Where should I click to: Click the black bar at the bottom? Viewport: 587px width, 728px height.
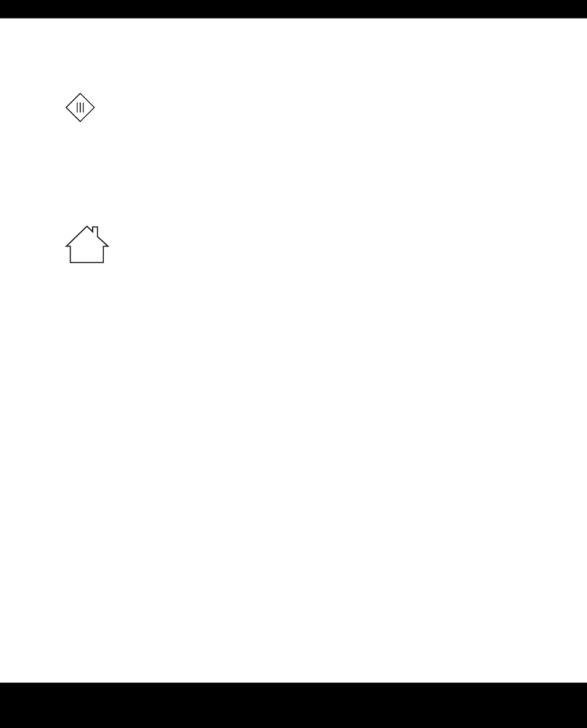click(x=293, y=705)
